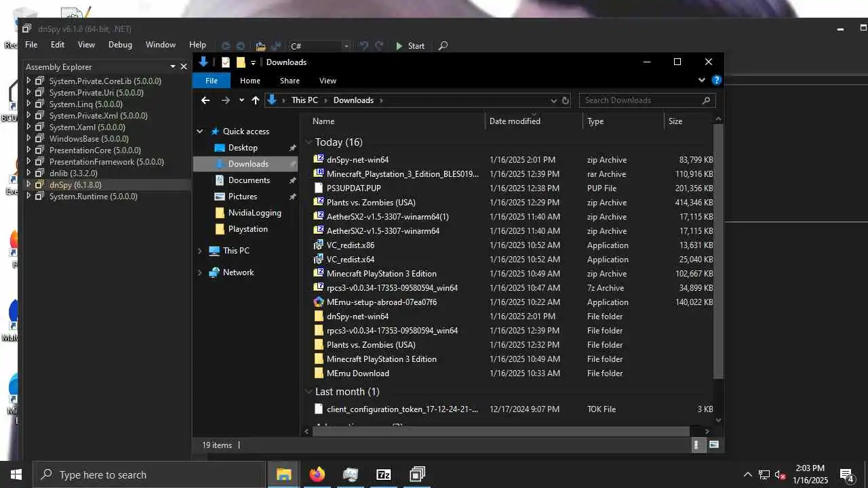Image resolution: width=868 pixels, height=488 pixels.
Task: Open Desktop in Quick access
Action: (x=243, y=148)
